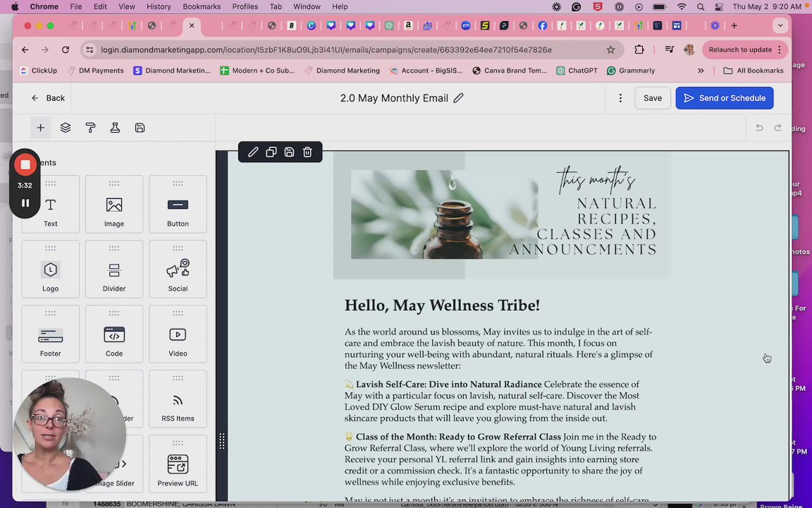Open macOS Spotlight search

700,7
